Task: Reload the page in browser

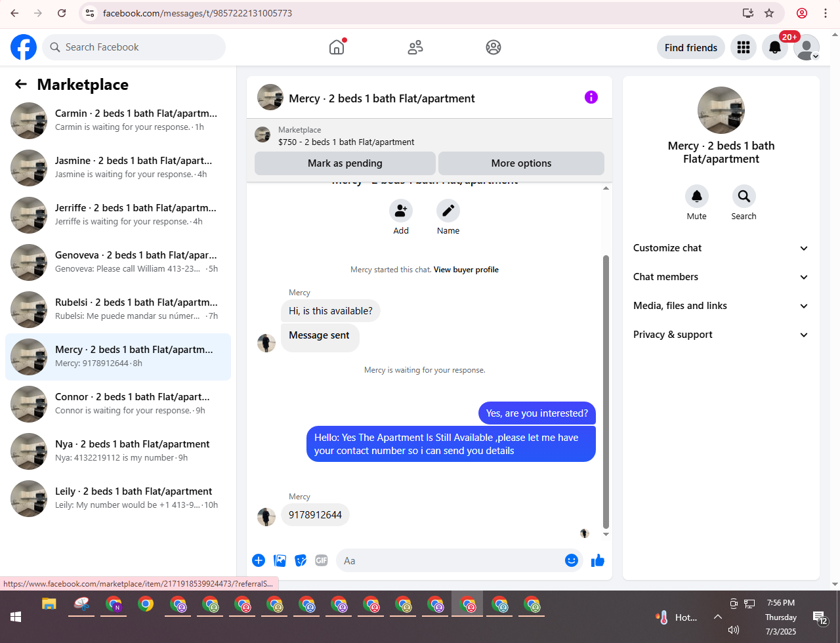Action: click(x=62, y=13)
